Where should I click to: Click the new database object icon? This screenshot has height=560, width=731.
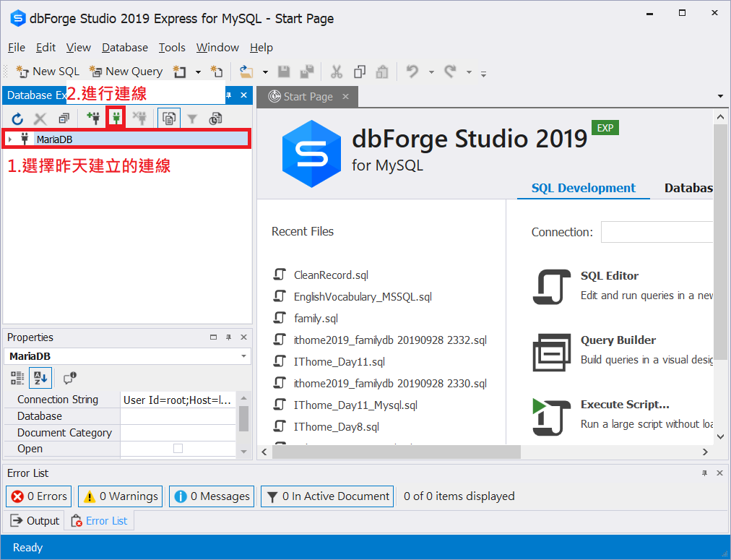click(x=179, y=72)
